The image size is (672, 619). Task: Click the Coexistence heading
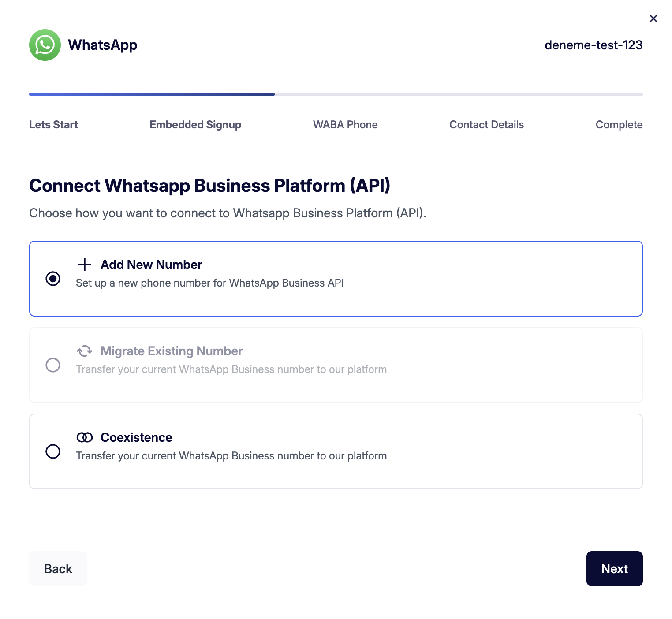point(136,437)
